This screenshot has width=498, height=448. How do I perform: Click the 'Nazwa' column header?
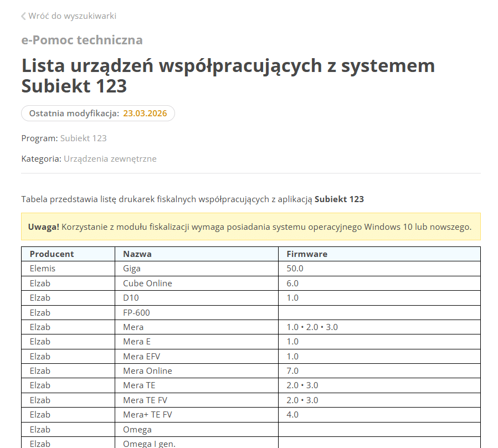197,254
